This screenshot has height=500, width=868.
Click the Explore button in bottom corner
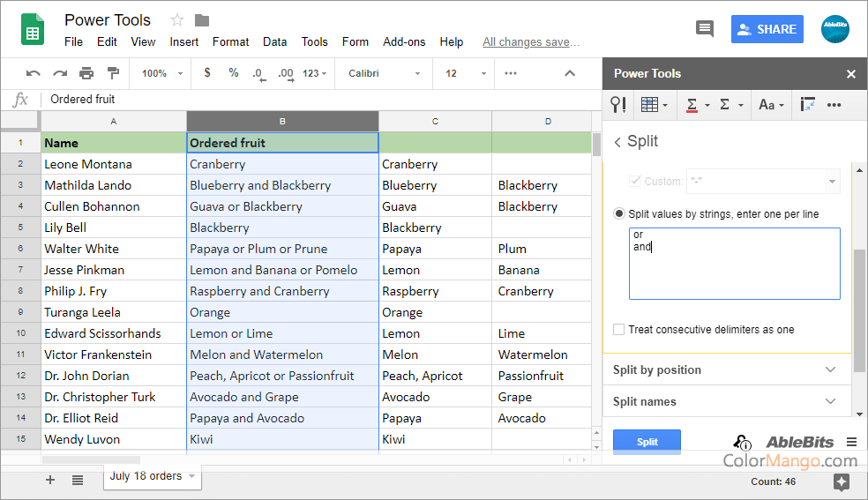point(841,481)
